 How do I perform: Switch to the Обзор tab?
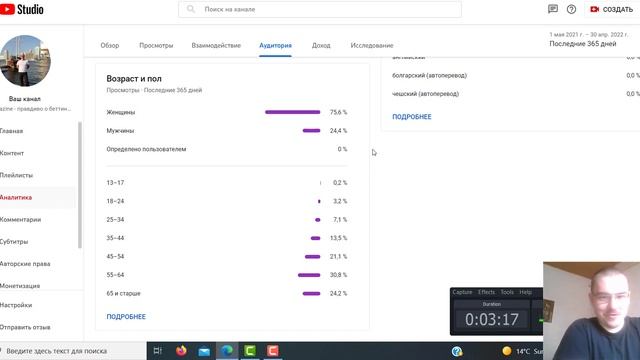pyautogui.click(x=110, y=45)
